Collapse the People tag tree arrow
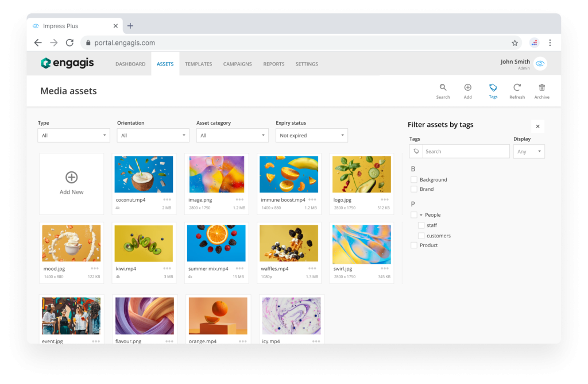The width and height of the screenshot is (588, 384). point(421,215)
